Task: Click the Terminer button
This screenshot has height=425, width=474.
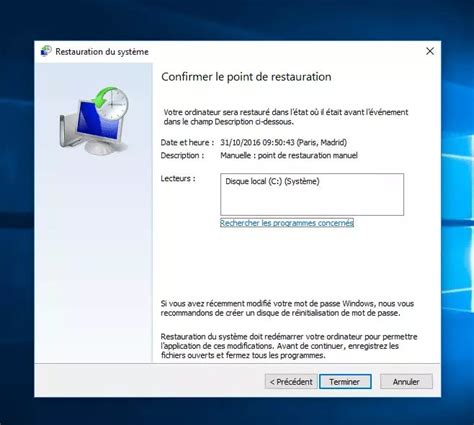Action: 345,381
